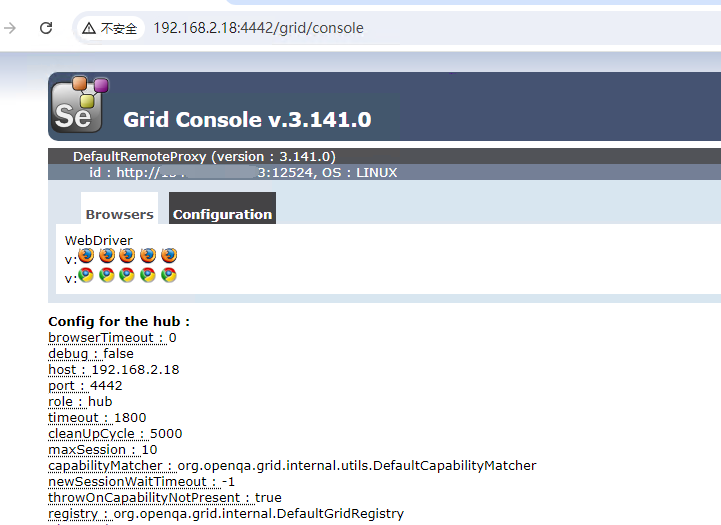Click the first Firefox icon in the WebDriver row
Screen dimensions: 721x525
tap(86, 255)
